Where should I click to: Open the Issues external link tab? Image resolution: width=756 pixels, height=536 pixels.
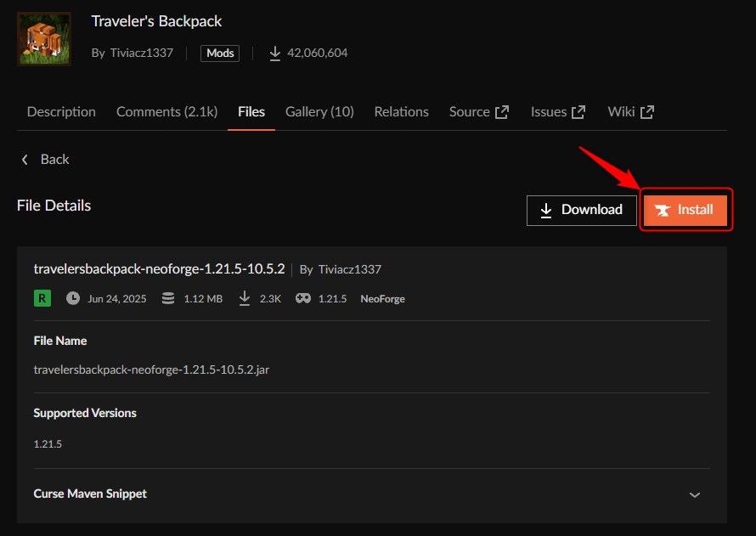[x=558, y=112]
